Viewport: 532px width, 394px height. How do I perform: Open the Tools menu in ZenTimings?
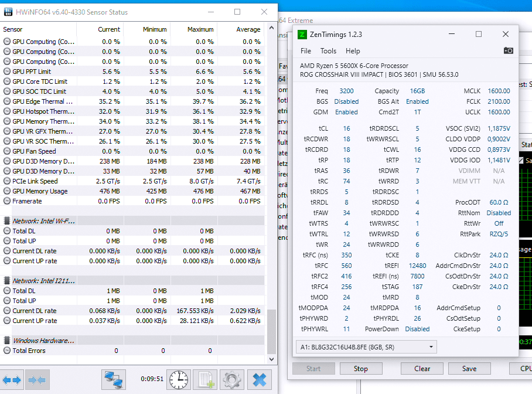pyautogui.click(x=329, y=51)
